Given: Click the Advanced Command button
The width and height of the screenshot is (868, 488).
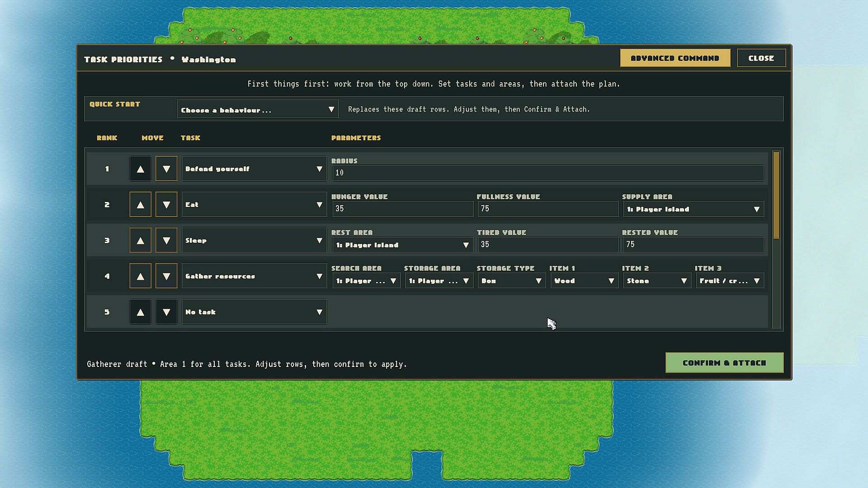Looking at the screenshot, I should tap(675, 58).
